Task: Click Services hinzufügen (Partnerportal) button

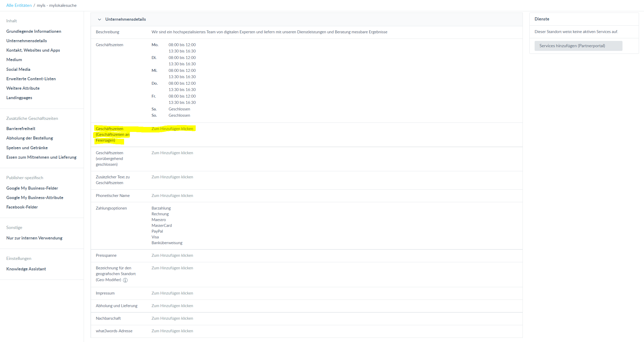Action: tap(578, 46)
